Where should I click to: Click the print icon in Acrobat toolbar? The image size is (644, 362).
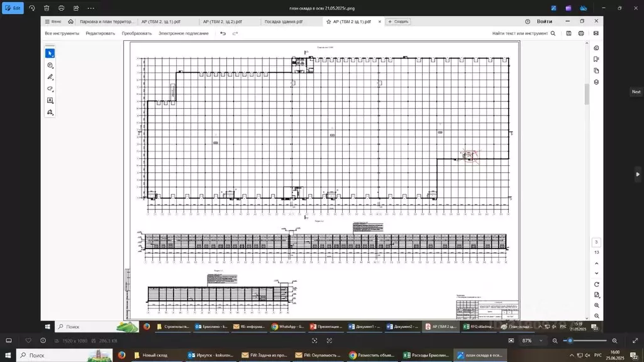[x=582, y=33]
